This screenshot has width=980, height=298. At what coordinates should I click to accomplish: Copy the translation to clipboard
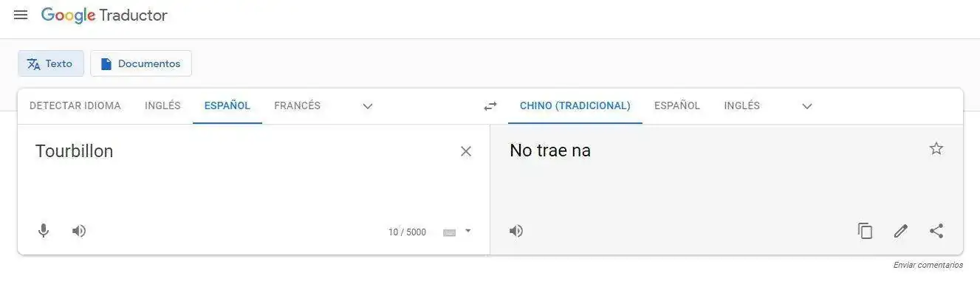pos(865,231)
